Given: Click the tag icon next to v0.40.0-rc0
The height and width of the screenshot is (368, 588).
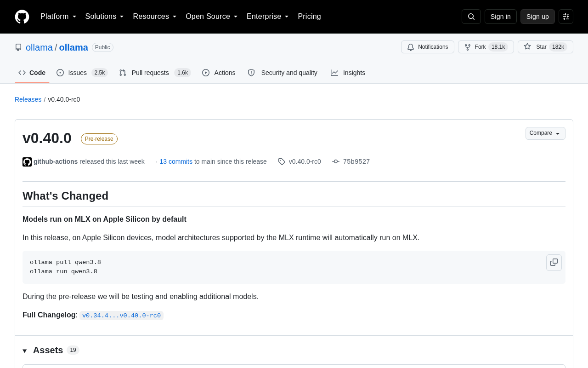Looking at the screenshot, I should (x=282, y=162).
